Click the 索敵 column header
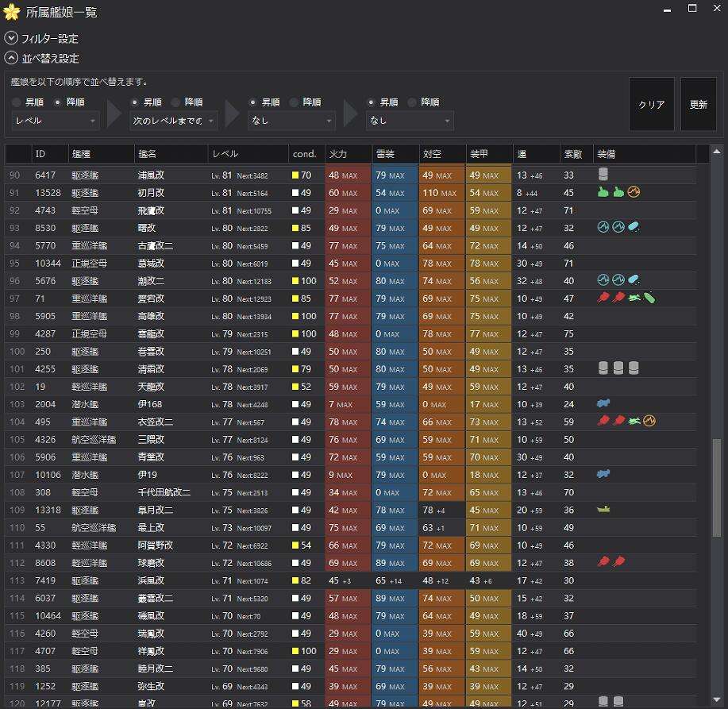The height and width of the screenshot is (709, 728). 576,154
